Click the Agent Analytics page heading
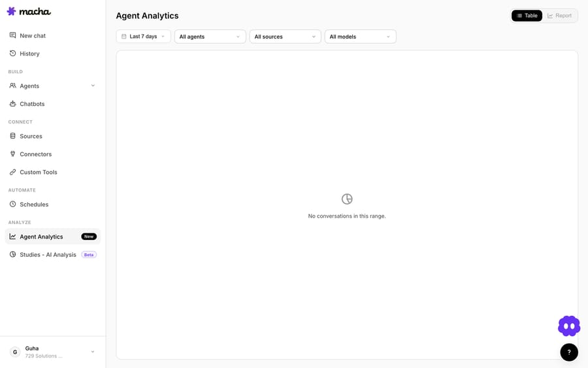 [x=147, y=16]
